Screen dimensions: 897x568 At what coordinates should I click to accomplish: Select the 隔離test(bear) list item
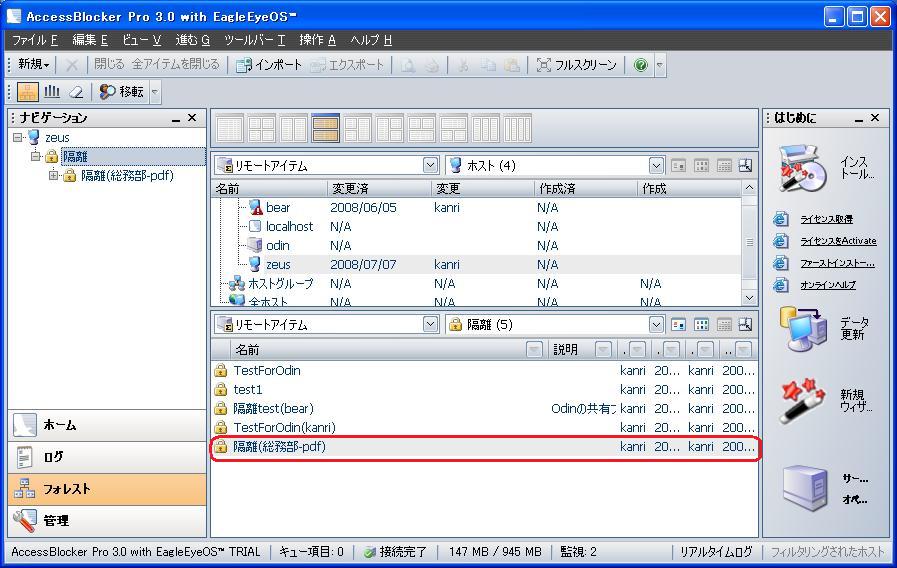(485, 408)
